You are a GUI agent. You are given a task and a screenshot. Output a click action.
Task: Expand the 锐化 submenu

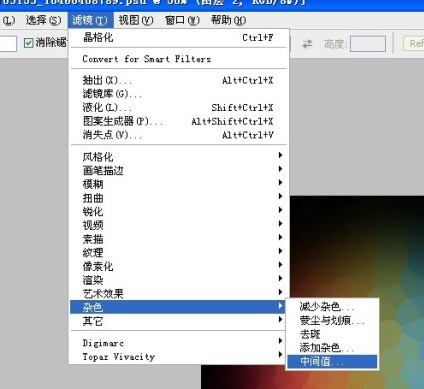point(178,211)
